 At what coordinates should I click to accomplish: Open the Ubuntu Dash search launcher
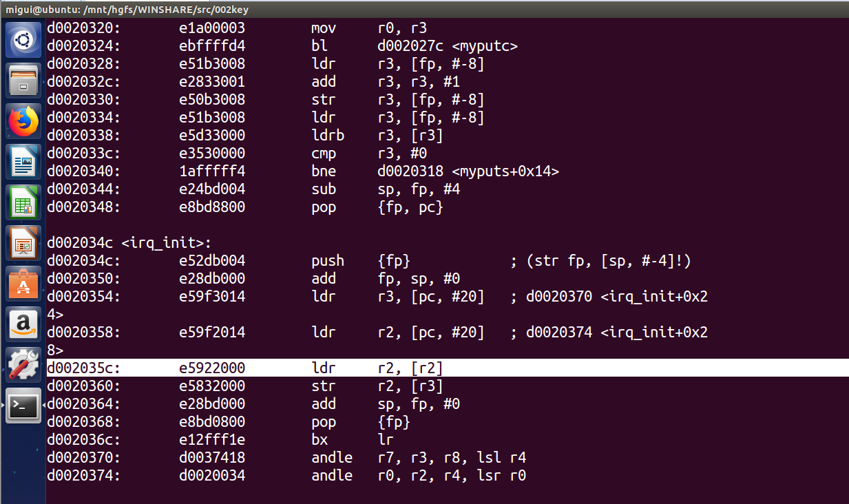click(23, 40)
